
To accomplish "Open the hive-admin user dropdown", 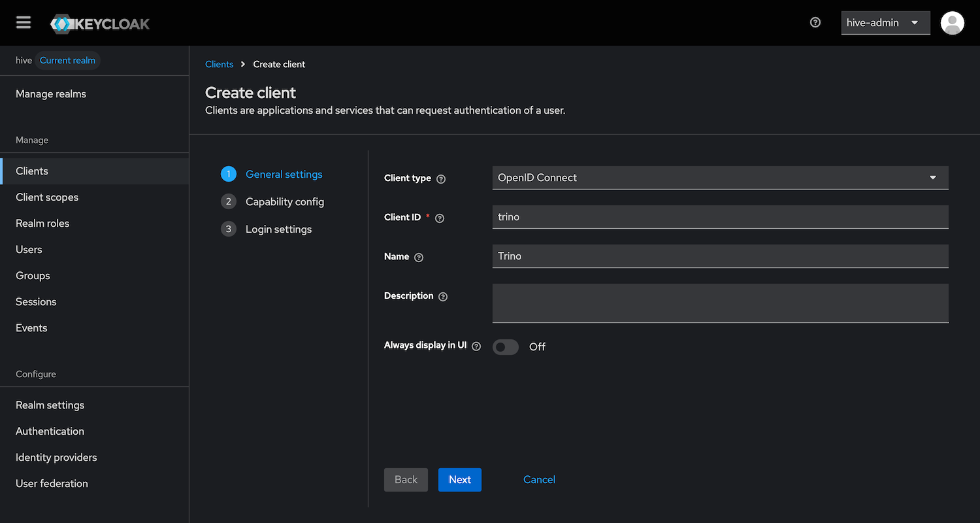I will (885, 23).
